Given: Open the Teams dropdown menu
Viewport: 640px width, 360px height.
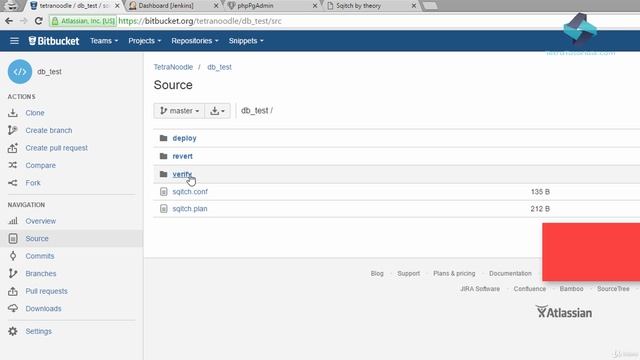Looking at the screenshot, I should tap(104, 41).
